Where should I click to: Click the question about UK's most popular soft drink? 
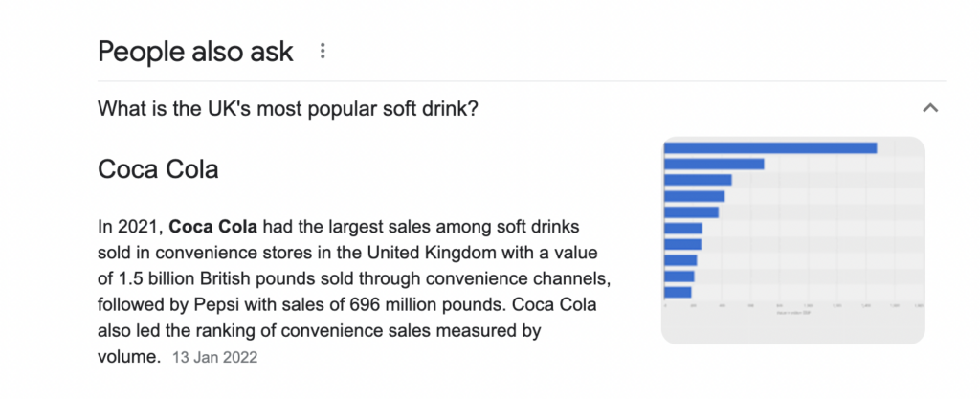(288, 109)
